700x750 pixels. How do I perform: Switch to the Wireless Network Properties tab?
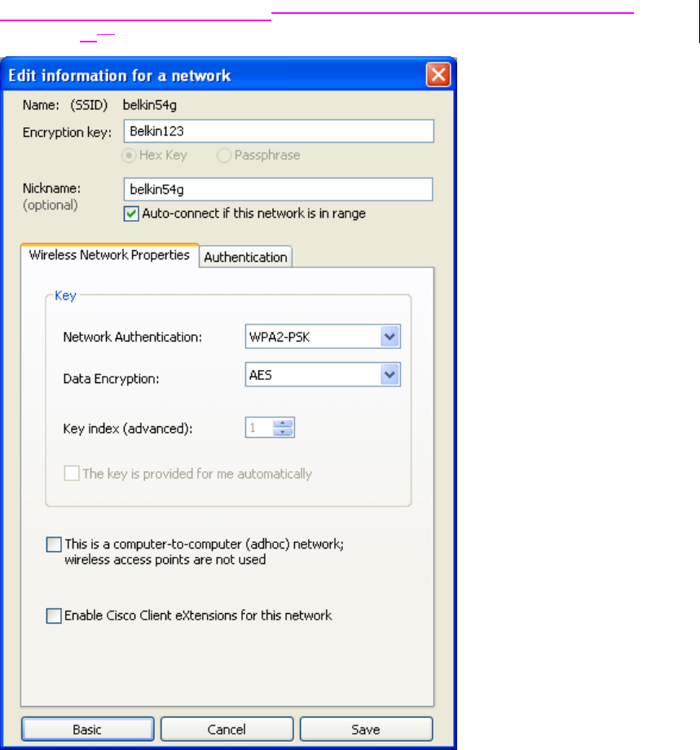109,255
